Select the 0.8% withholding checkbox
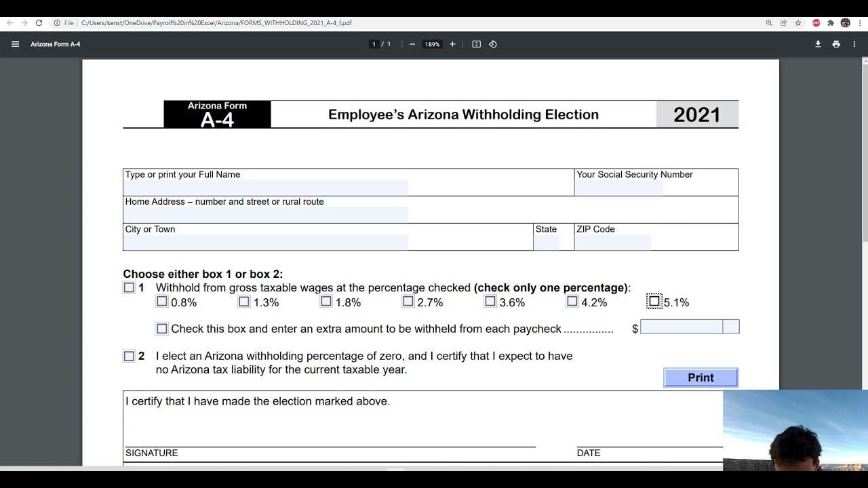The height and width of the screenshot is (488, 868). tap(161, 302)
